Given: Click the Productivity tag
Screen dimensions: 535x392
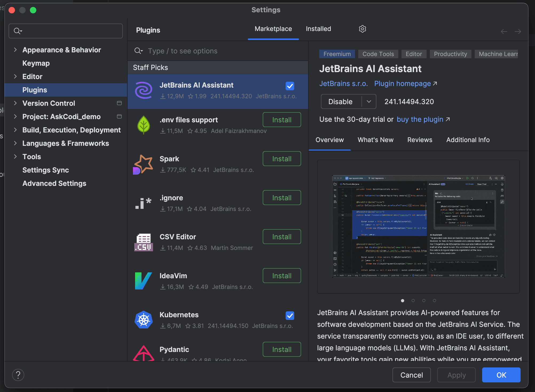Looking at the screenshot, I should (451, 54).
